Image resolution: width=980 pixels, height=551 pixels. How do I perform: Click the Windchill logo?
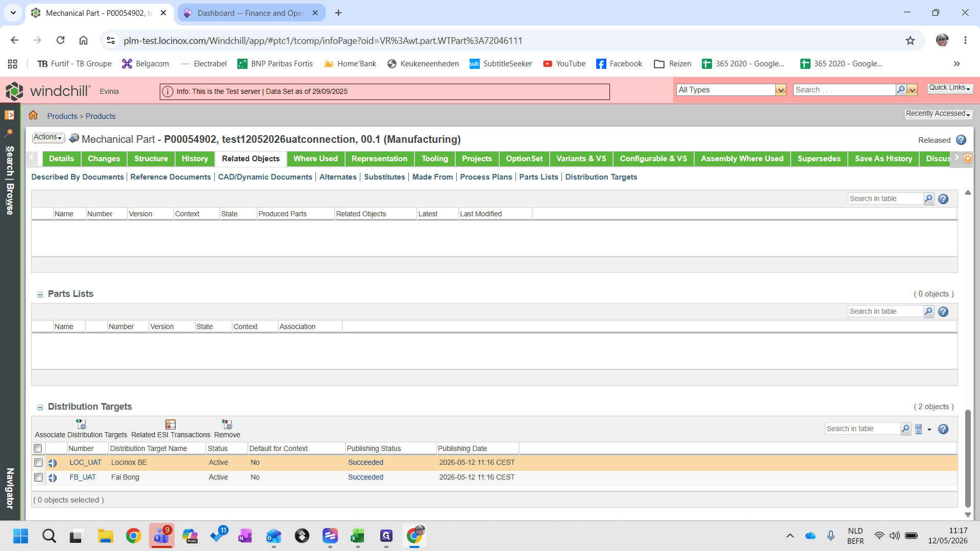pos(48,91)
